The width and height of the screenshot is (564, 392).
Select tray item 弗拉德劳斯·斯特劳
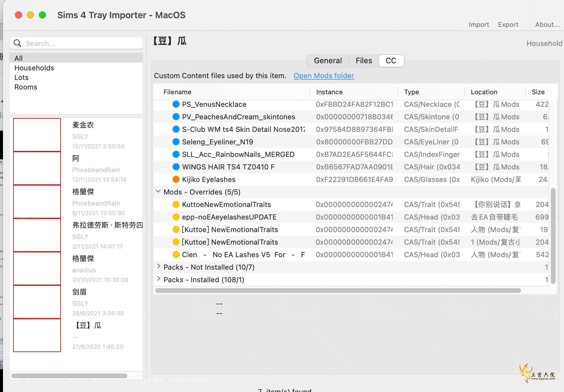(x=76, y=235)
